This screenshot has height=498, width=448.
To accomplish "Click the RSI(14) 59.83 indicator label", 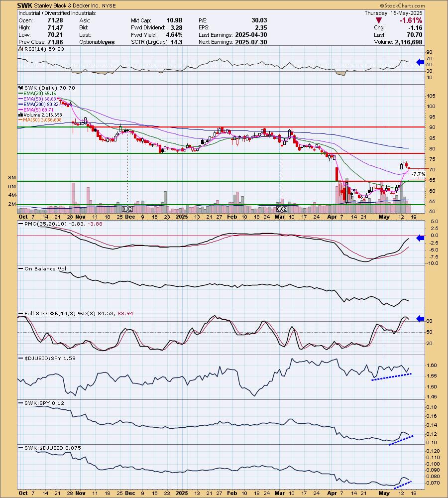I will [44, 49].
